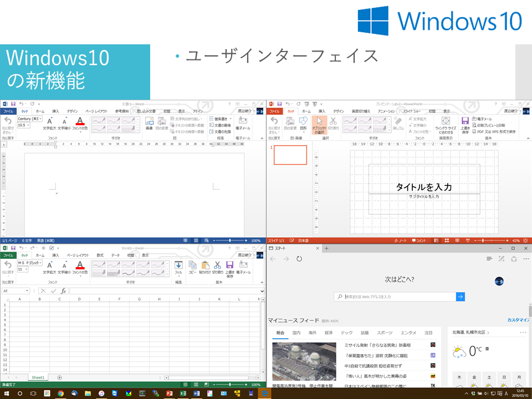Click 印刷プレビューと印刷 in PowerPoint

coord(489,125)
